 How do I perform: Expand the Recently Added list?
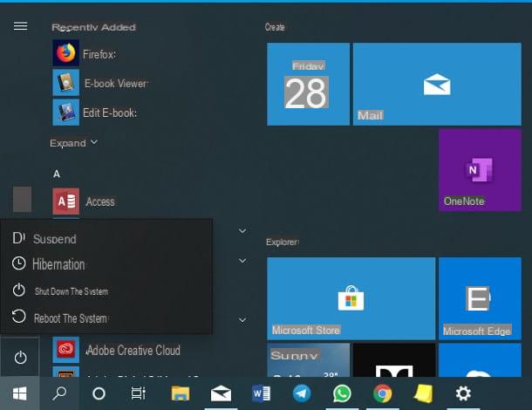[73, 143]
